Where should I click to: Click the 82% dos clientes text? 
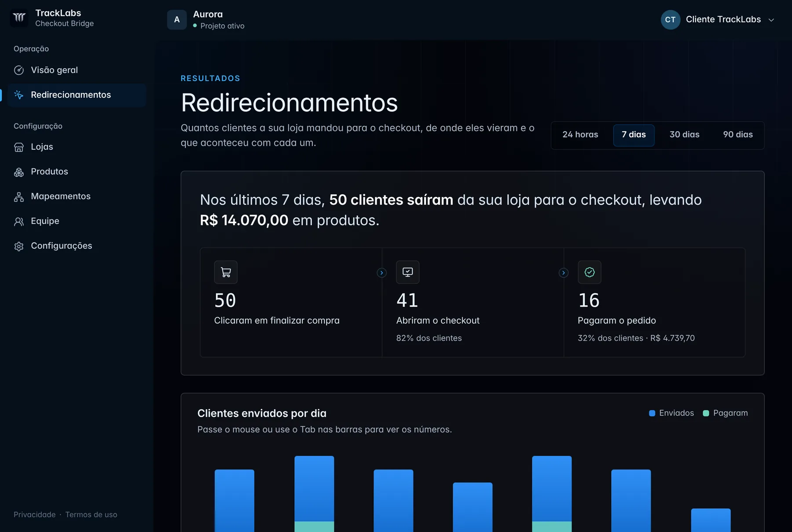click(x=429, y=338)
